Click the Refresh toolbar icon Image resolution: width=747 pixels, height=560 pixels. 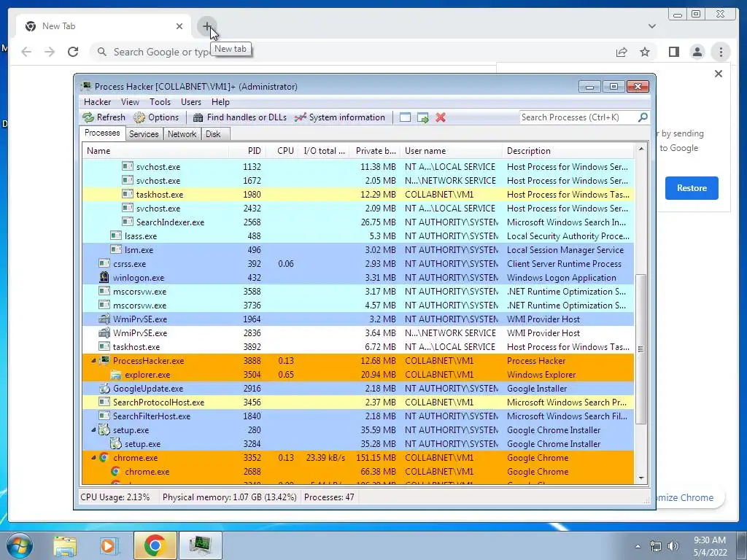[88, 117]
